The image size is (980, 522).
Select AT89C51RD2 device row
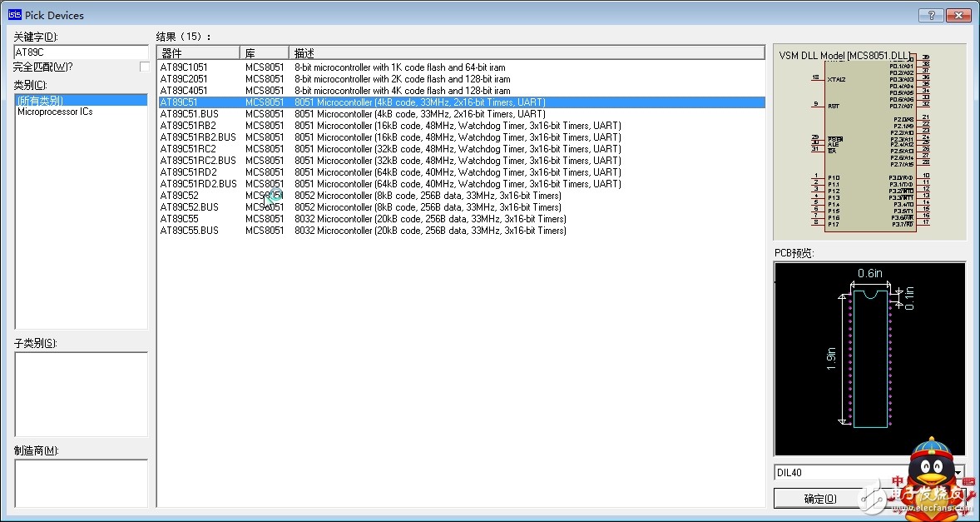(461, 172)
